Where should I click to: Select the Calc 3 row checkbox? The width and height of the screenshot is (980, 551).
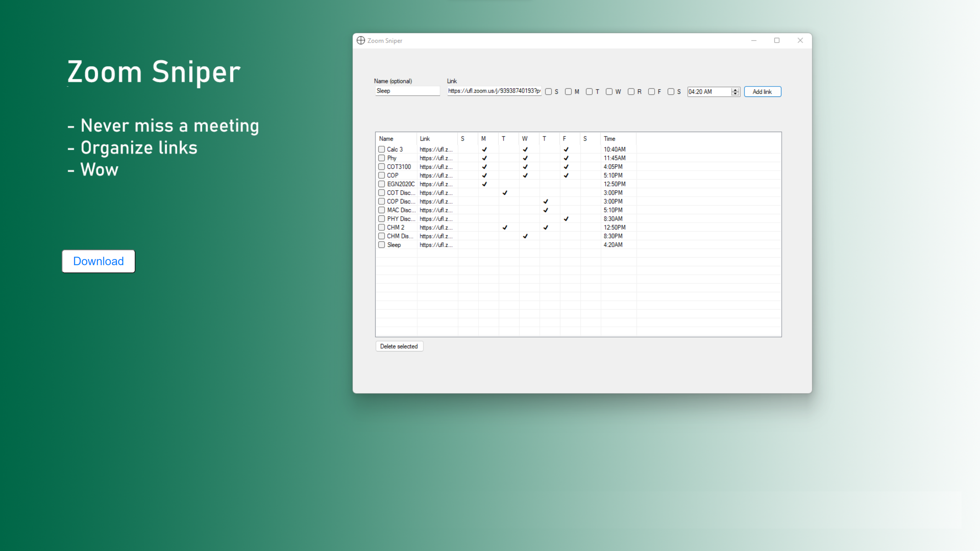click(x=382, y=149)
